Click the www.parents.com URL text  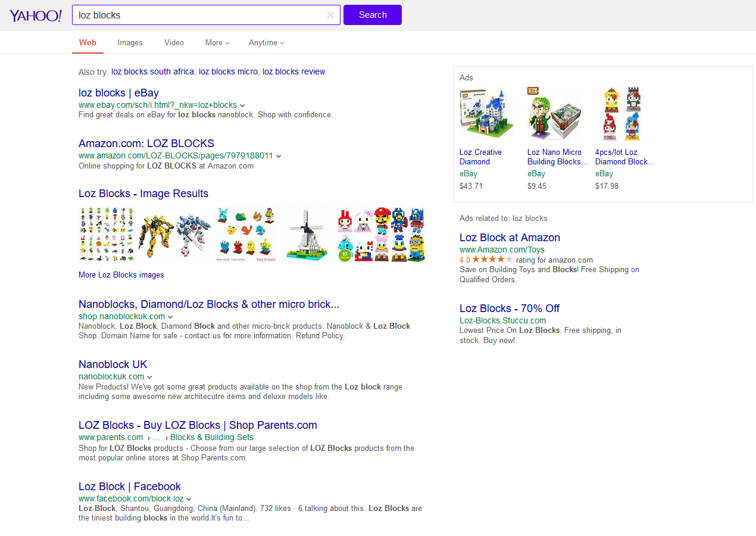111,437
